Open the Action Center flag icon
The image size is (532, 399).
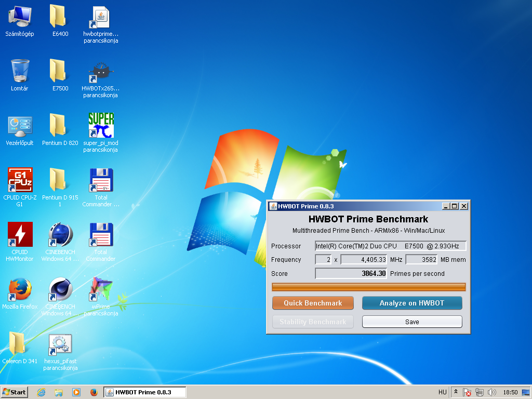(467, 392)
